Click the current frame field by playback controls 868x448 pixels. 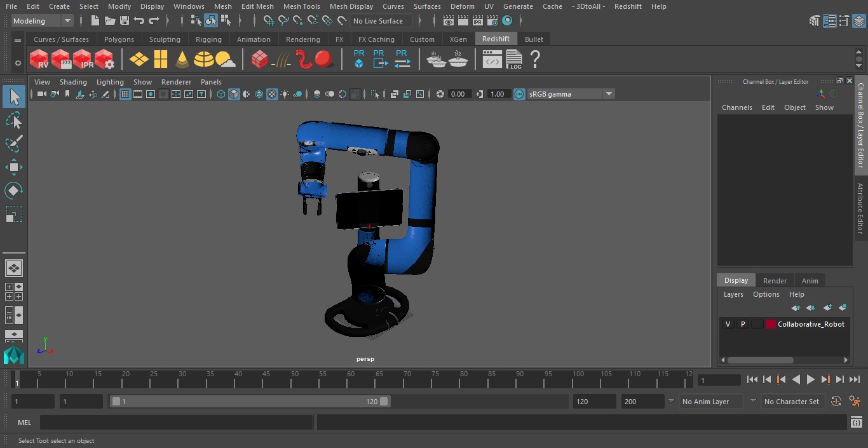tap(719, 380)
